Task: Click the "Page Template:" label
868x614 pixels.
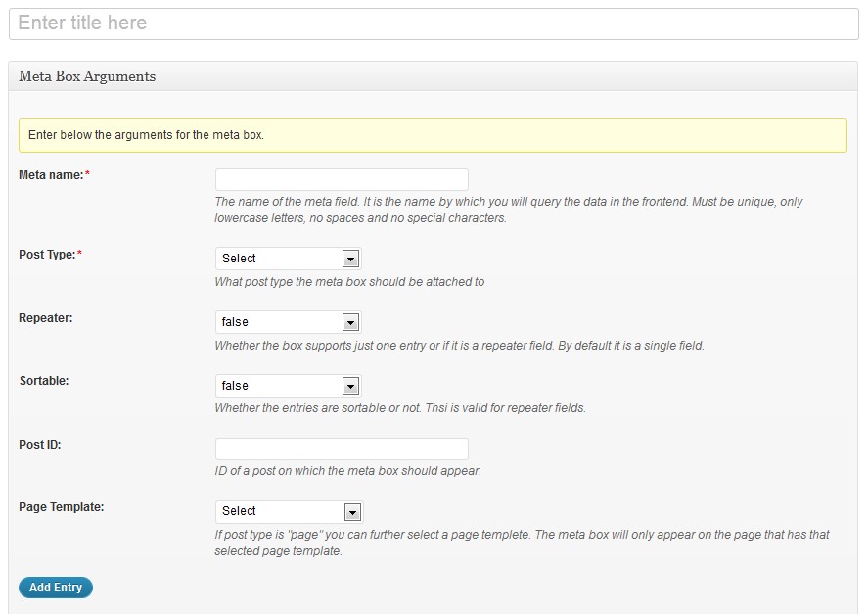Action: pyautogui.click(x=62, y=507)
